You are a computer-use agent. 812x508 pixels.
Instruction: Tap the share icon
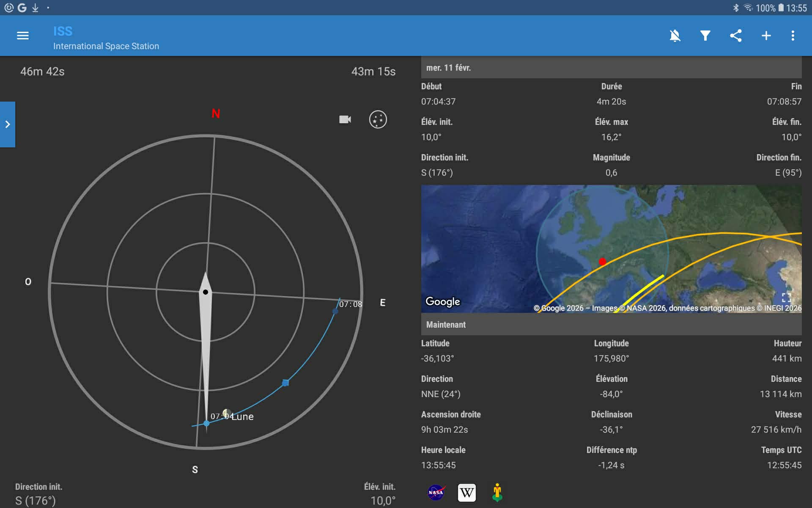click(735, 36)
